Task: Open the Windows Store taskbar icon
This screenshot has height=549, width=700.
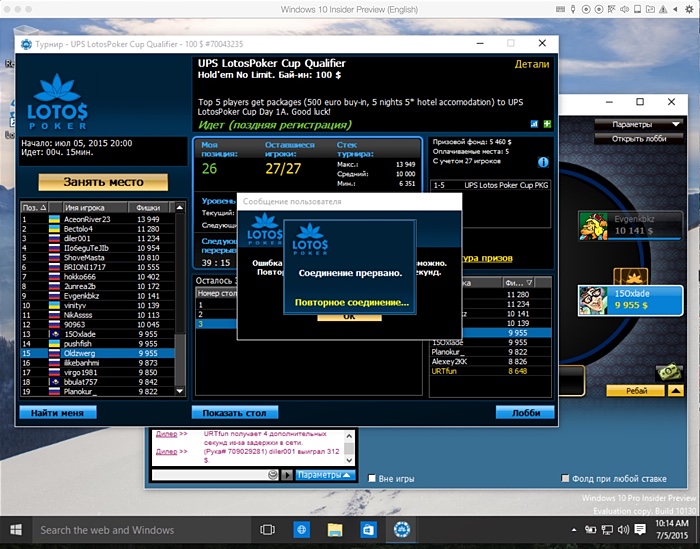Action: [x=368, y=530]
